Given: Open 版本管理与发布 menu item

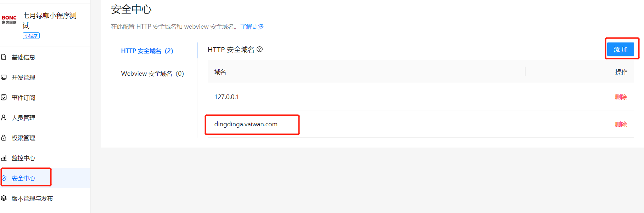Looking at the screenshot, I should [x=32, y=198].
